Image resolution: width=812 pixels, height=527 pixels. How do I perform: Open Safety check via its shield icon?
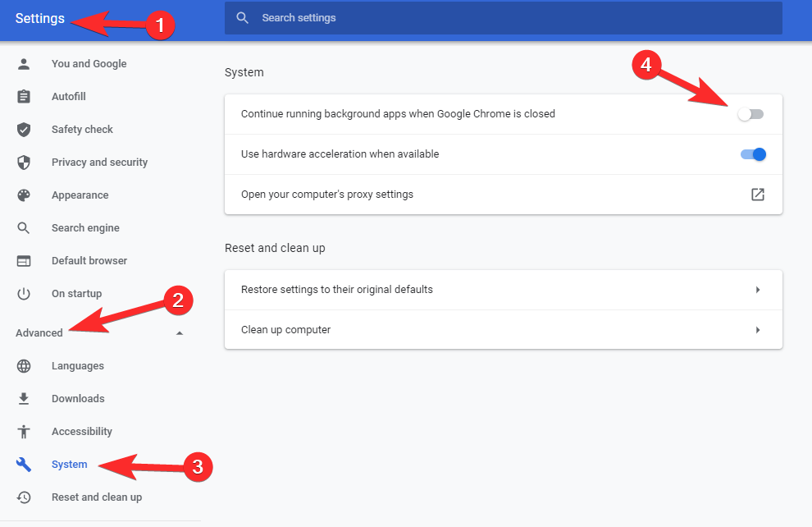tap(24, 129)
